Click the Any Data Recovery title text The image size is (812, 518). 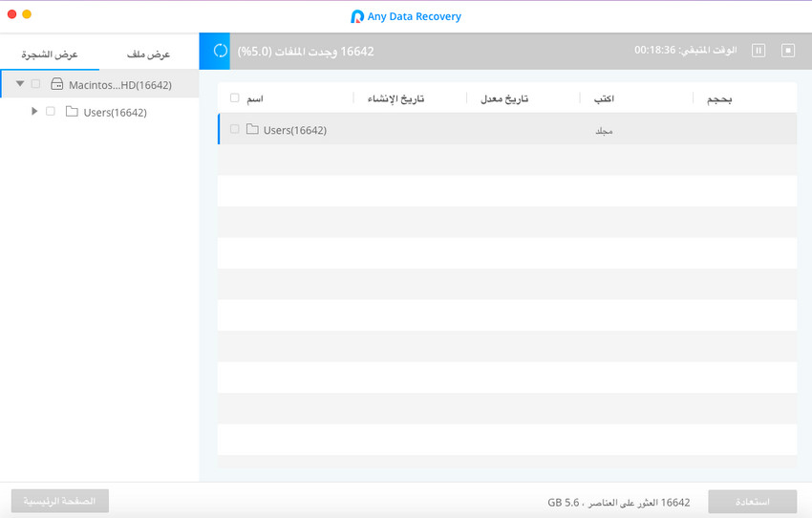pyautogui.click(x=415, y=16)
